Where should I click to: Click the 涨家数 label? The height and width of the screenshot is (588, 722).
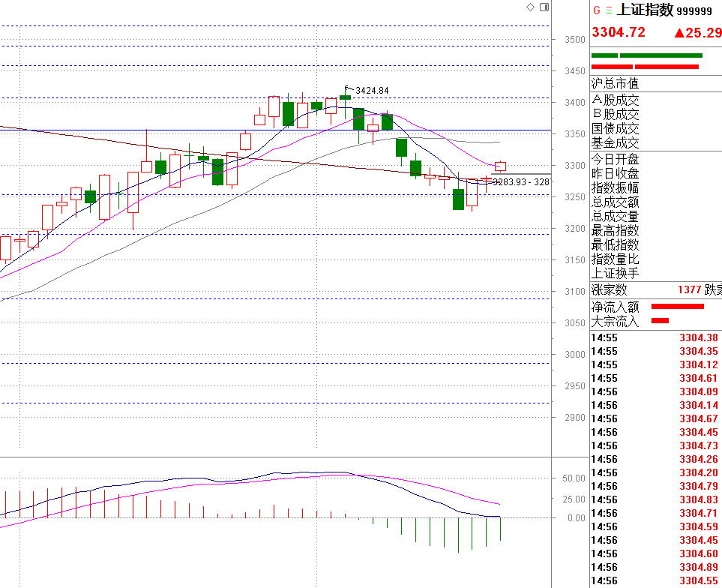pyautogui.click(x=610, y=289)
